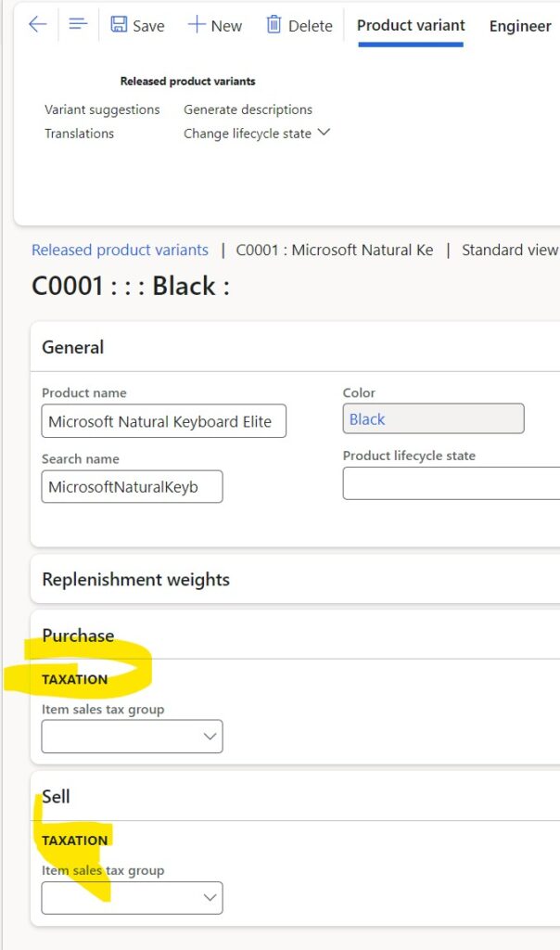
Task: Follow the Black color link
Action: (x=367, y=419)
